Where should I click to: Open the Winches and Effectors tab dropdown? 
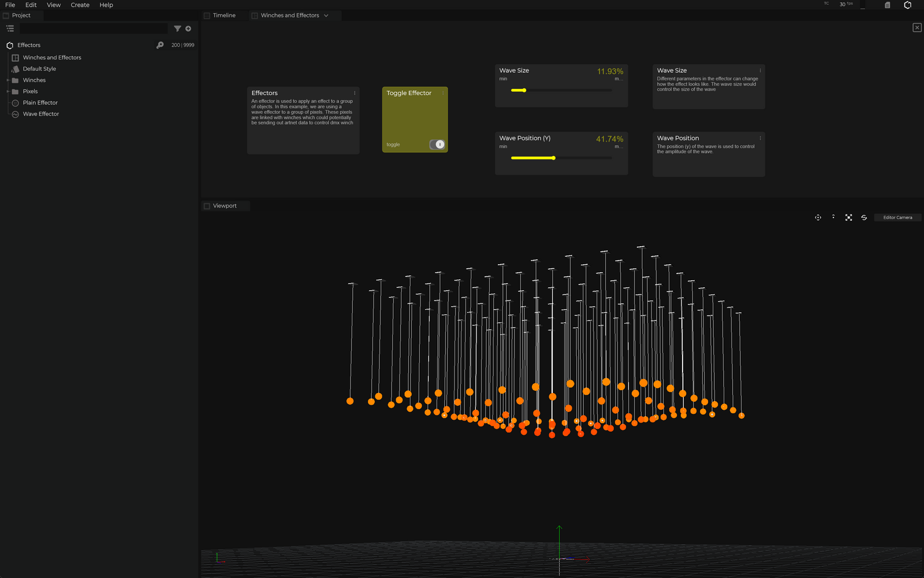[326, 16]
